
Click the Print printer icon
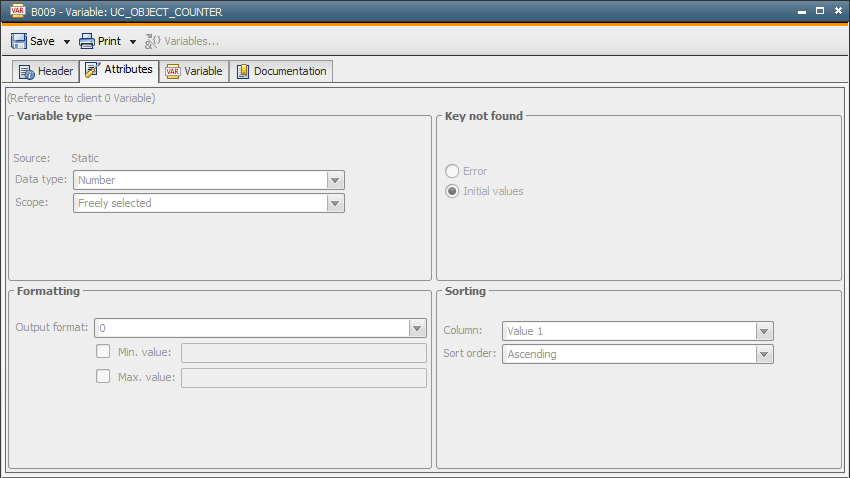pos(87,41)
